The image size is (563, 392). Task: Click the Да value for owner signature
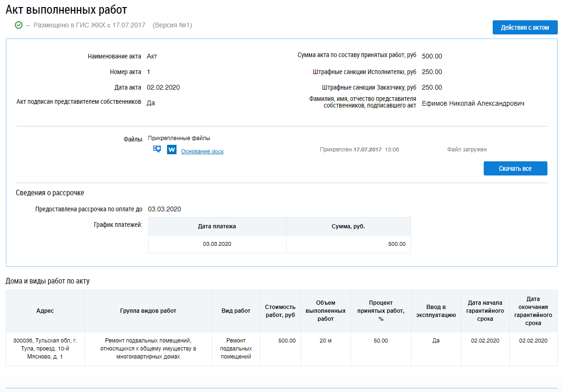pos(151,103)
